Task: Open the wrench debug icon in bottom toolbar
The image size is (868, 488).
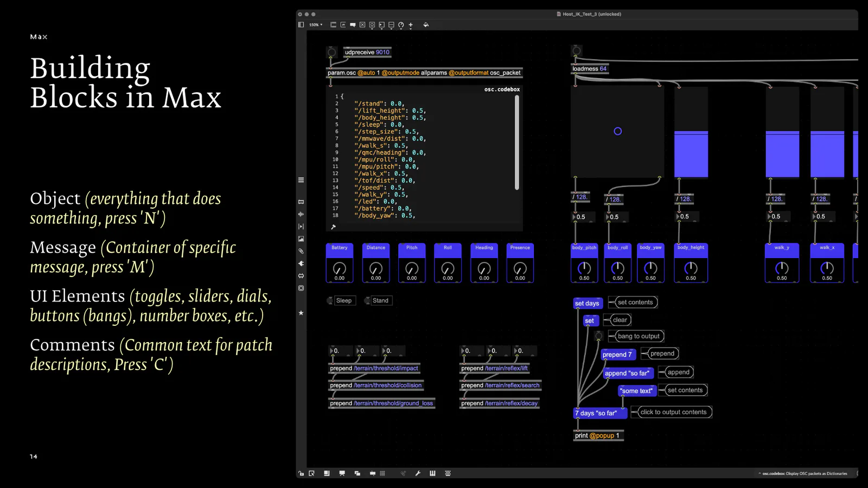Action: click(x=418, y=473)
